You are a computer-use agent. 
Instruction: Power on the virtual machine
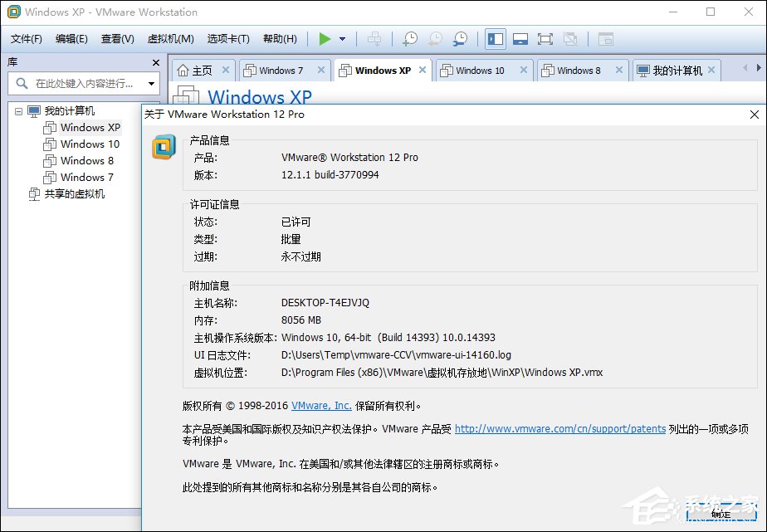(326, 38)
